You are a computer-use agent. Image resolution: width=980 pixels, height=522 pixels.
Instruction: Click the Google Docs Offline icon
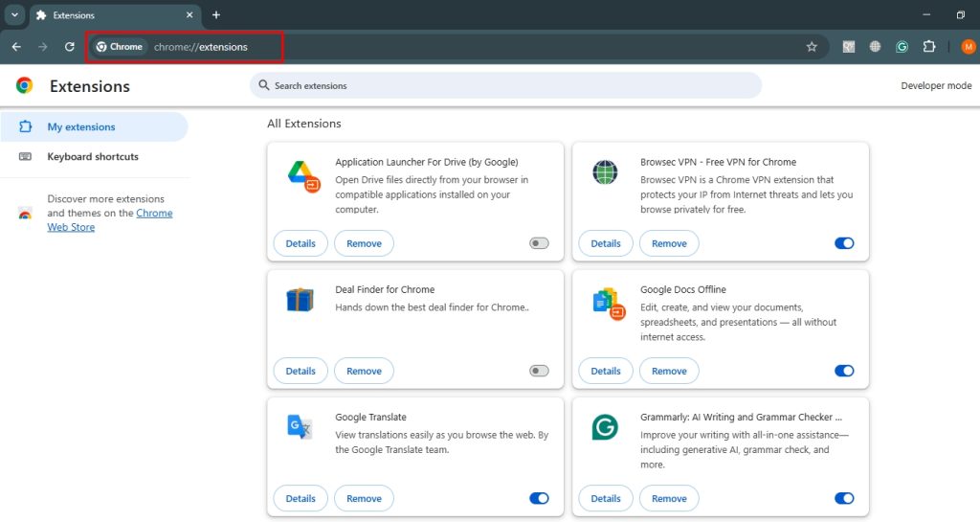(609, 304)
